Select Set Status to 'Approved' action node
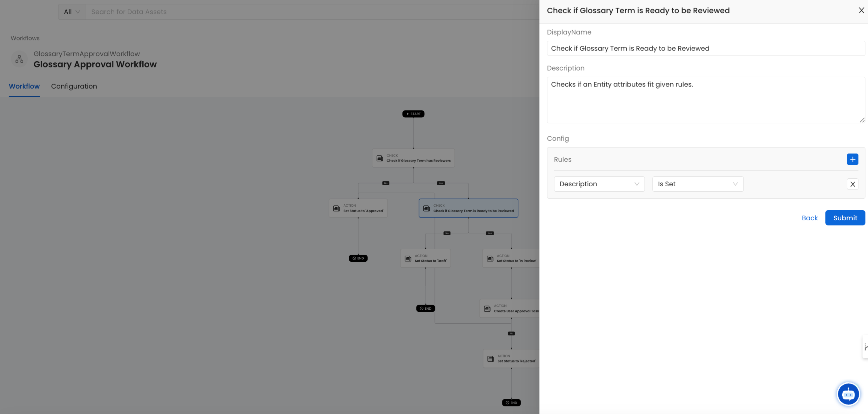This screenshot has height=414, width=868. click(358, 208)
